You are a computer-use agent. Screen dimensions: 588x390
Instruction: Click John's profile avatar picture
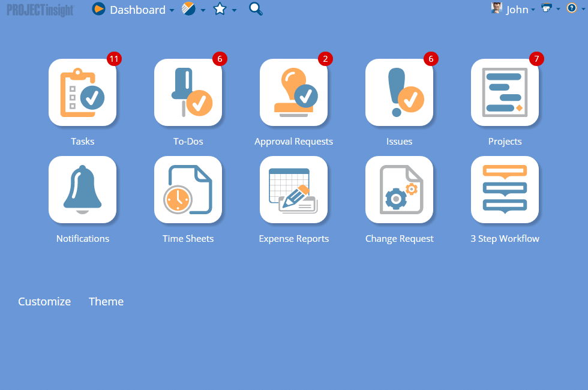pos(496,8)
